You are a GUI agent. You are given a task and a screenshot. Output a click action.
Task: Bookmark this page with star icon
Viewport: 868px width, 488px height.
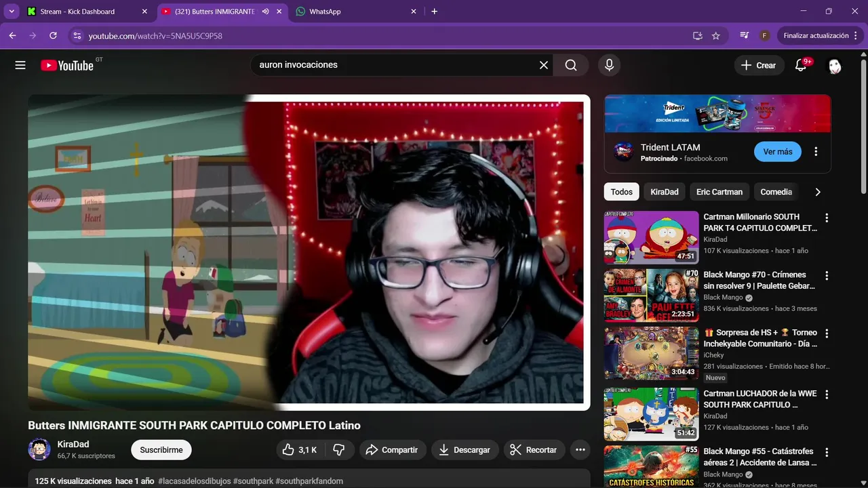click(716, 36)
